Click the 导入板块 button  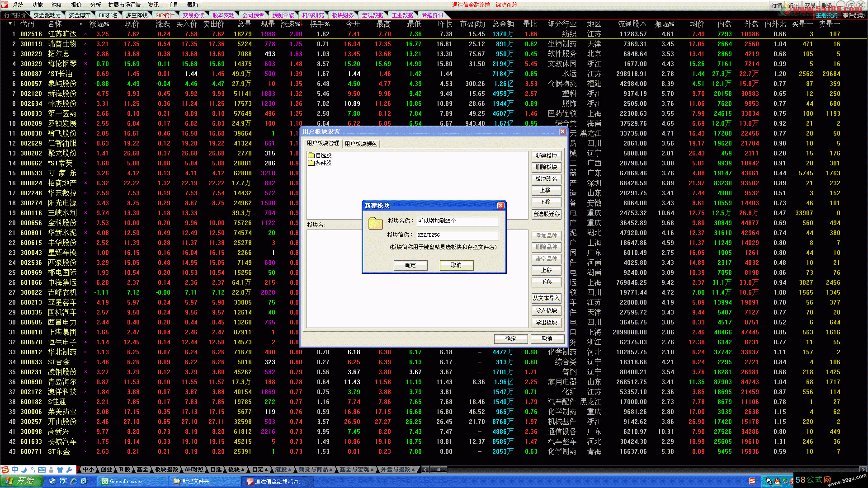tap(546, 310)
